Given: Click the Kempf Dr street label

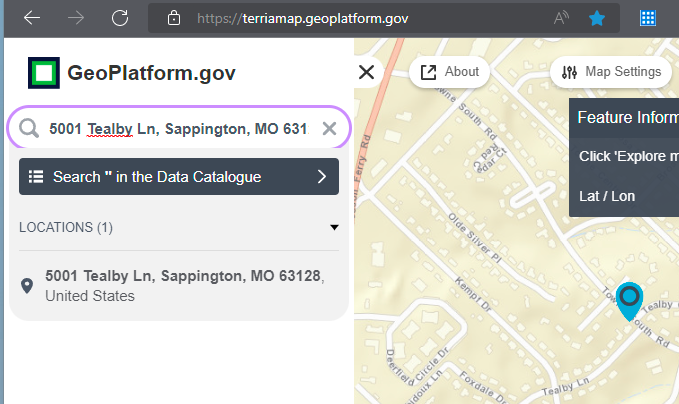Looking at the screenshot, I should click(x=473, y=294).
